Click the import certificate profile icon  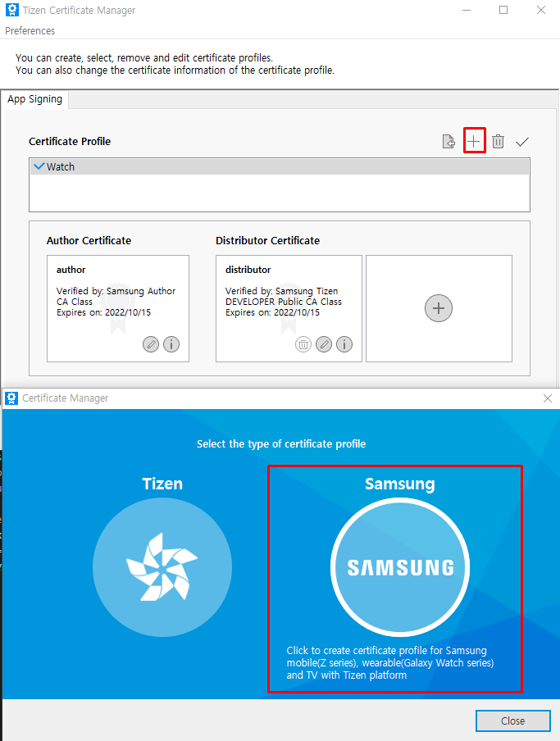448,141
